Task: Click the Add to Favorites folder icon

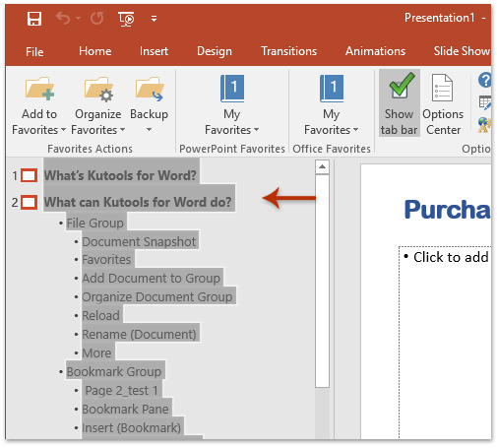Action: point(39,89)
